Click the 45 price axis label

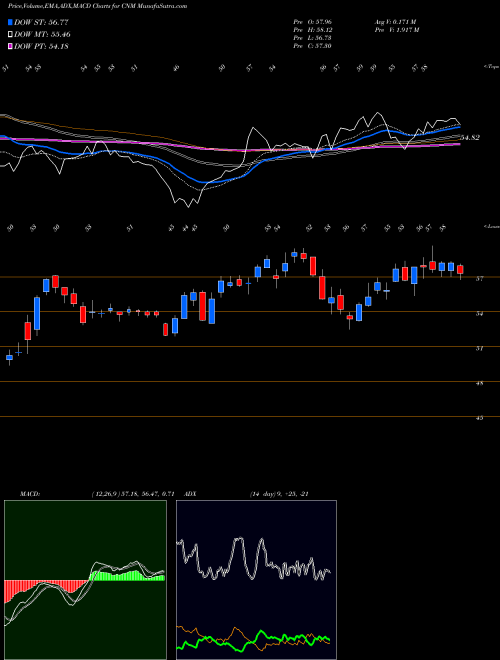(x=481, y=418)
